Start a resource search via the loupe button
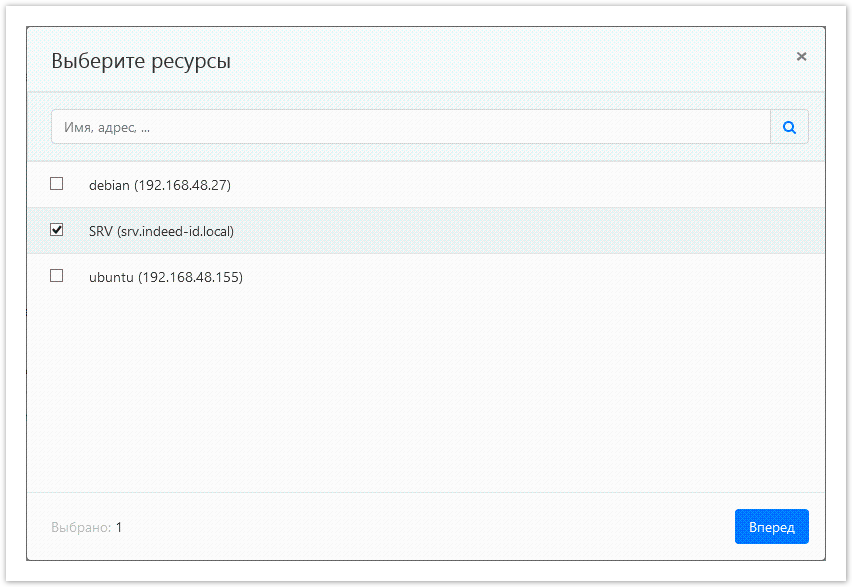This screenshot has height=587, width=852. 789,126
